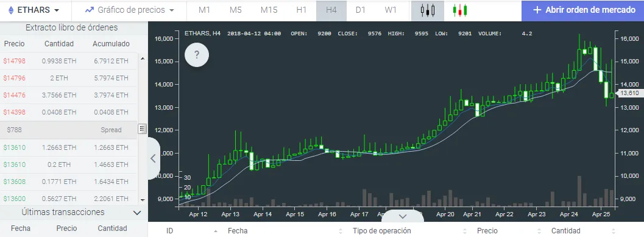Select the $14798 ask price row
The image size is (644, 237).
[69, 61]
